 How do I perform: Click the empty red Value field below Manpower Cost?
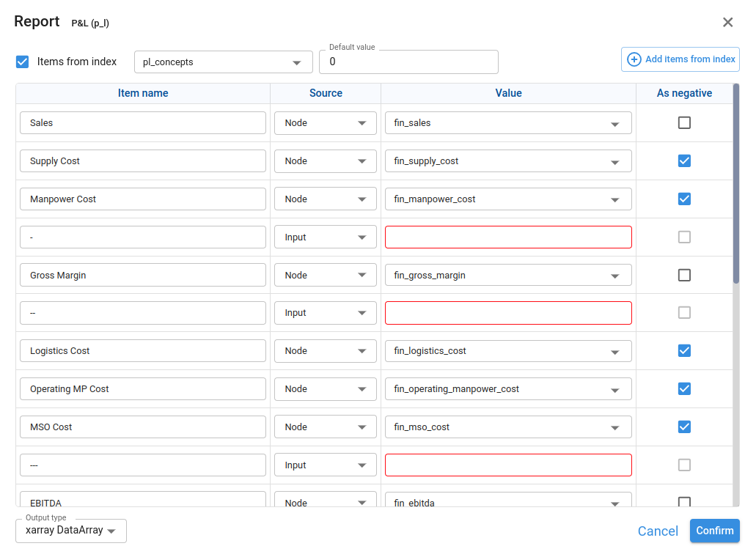[508, 237]
